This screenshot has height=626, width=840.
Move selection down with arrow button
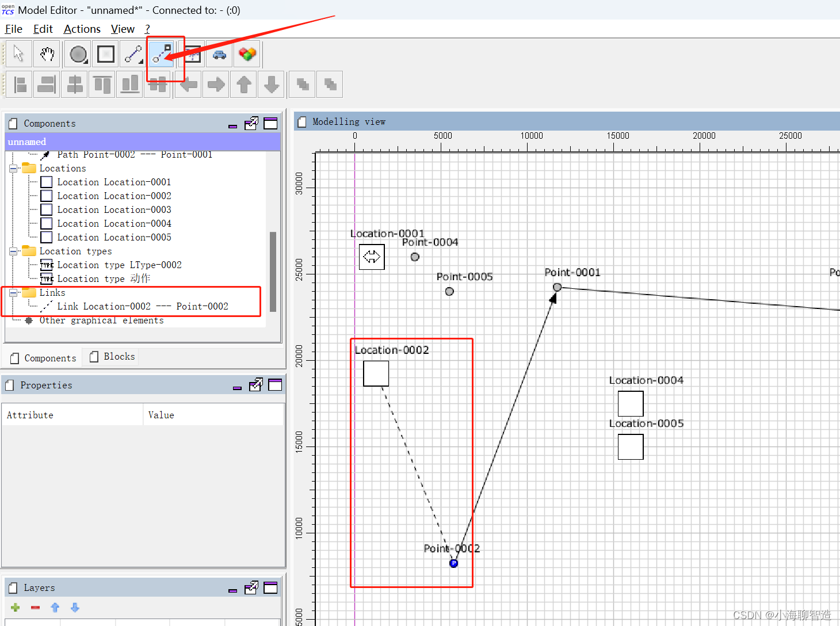click(x=271, y=85)
